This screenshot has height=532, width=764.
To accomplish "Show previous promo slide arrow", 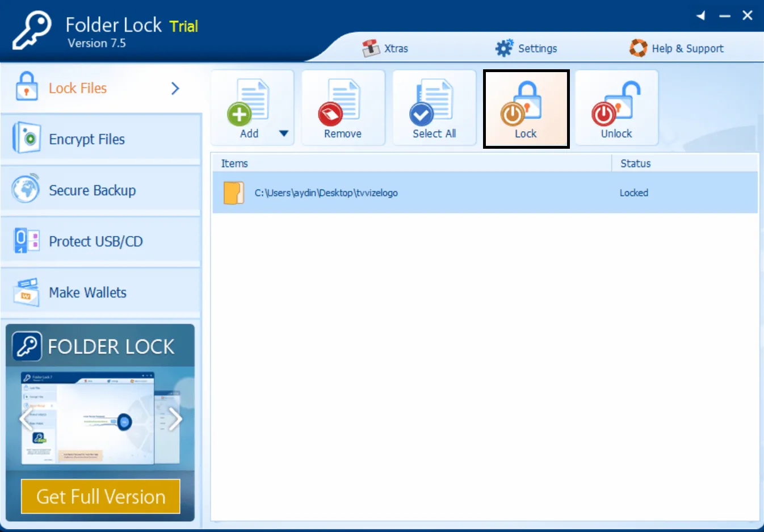I will pos(24,420).
